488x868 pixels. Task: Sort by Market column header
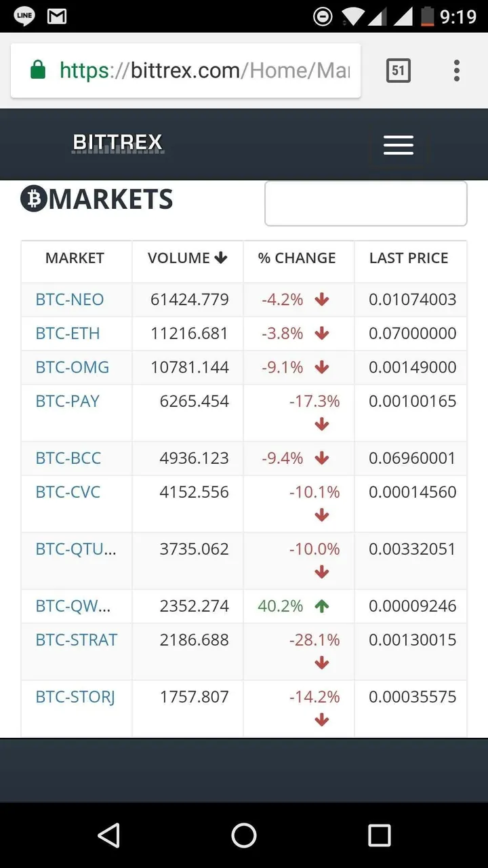[75, 258]
